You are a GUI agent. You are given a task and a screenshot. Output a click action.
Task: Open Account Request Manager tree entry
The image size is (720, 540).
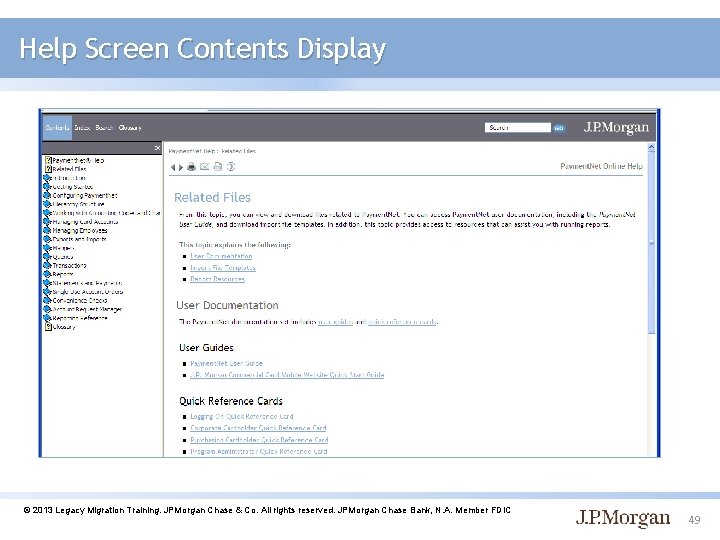(x=87, y=309)
